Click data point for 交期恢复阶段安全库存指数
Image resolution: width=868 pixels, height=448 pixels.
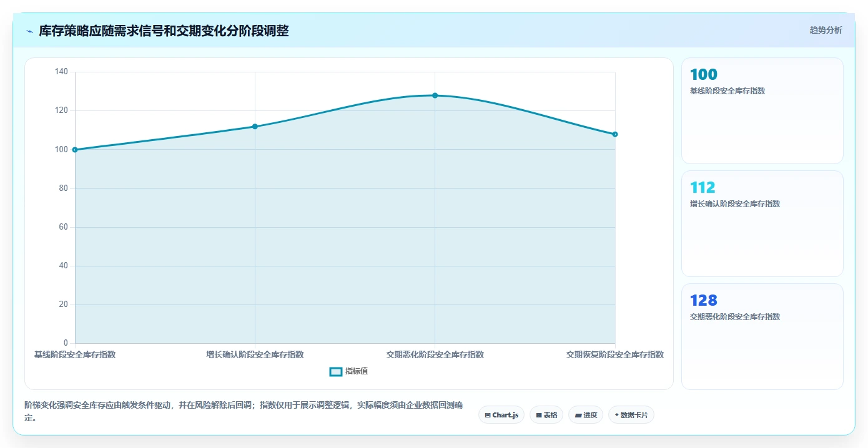point(615,134)
